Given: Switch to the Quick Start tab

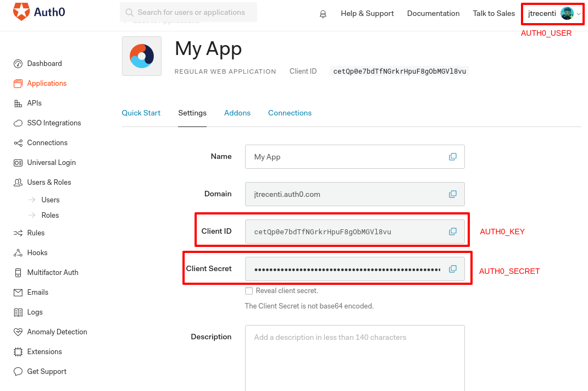Looking at the screenshot, I should pos(141,113).
